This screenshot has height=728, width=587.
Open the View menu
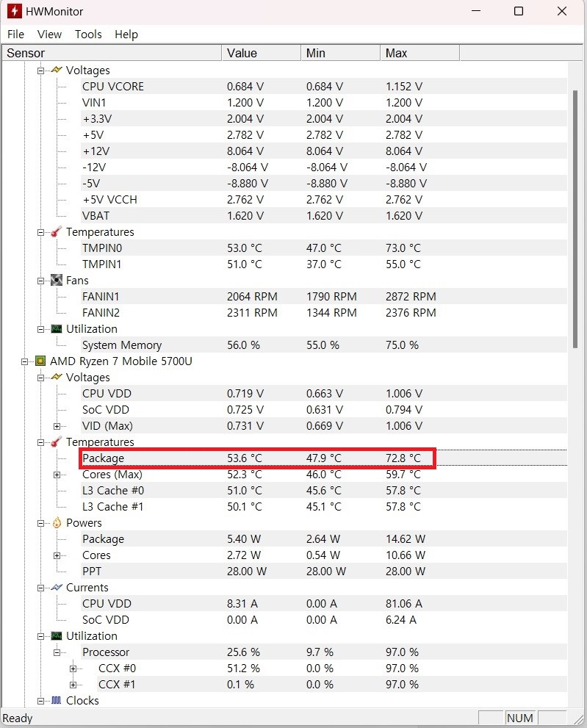coord(49,35)
